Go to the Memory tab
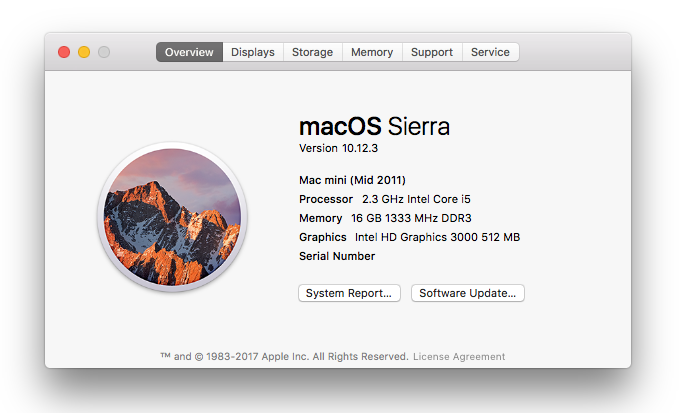This screenshot has height=413, width=686. (372, 52)
